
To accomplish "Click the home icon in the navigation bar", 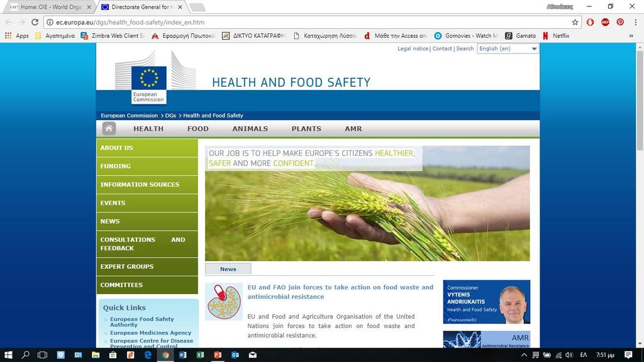I will click(109, 128).
